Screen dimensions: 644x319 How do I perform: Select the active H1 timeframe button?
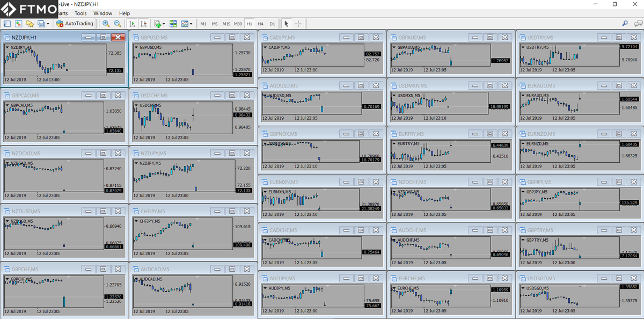tap(249, 24)
